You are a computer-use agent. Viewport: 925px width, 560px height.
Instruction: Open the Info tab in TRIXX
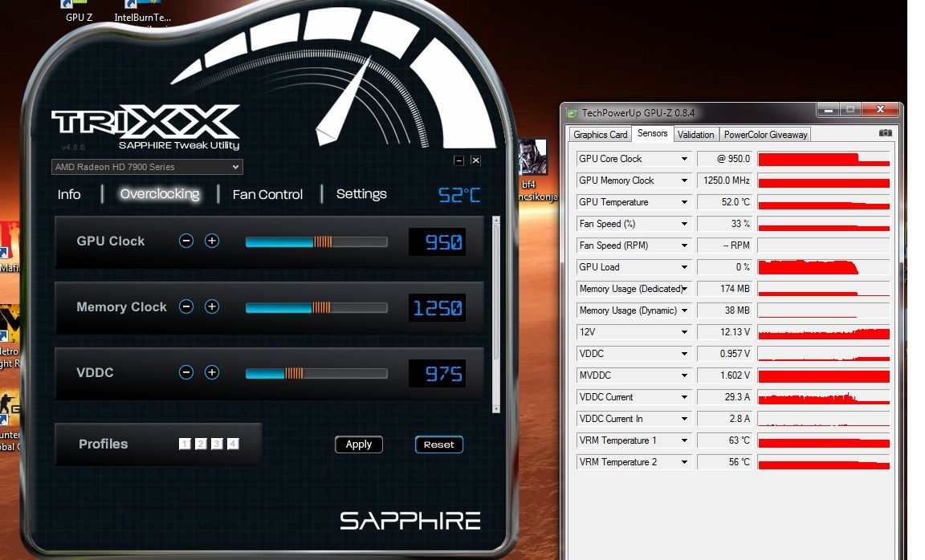point(69,194)
